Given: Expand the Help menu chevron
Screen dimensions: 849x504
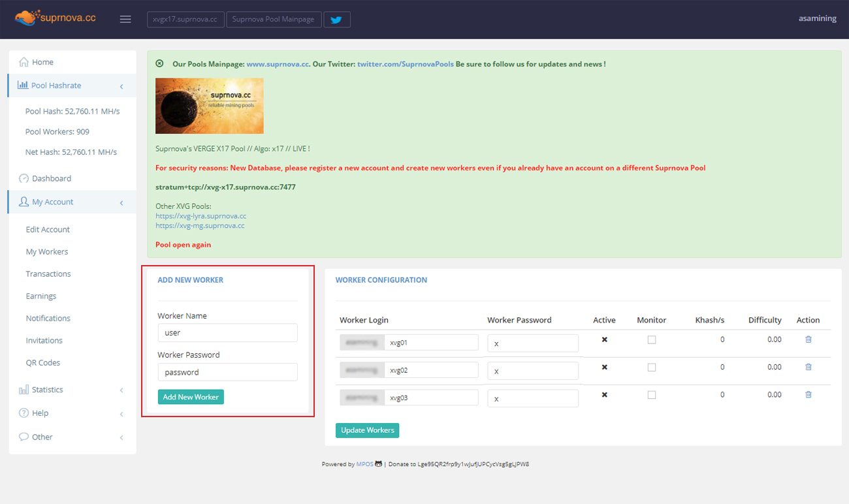Looking at the screenshot, I should coord(121,414).
